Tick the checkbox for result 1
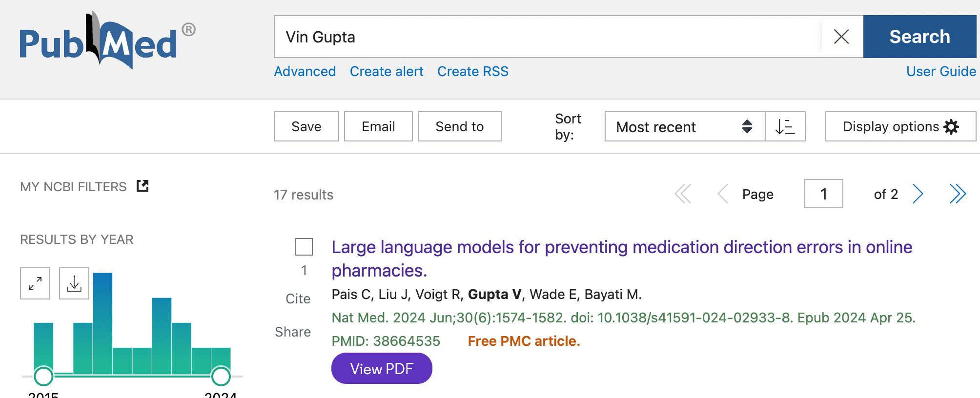Viewport: 980px width, 398px height. pyautogui.click(x=304, y=247)
